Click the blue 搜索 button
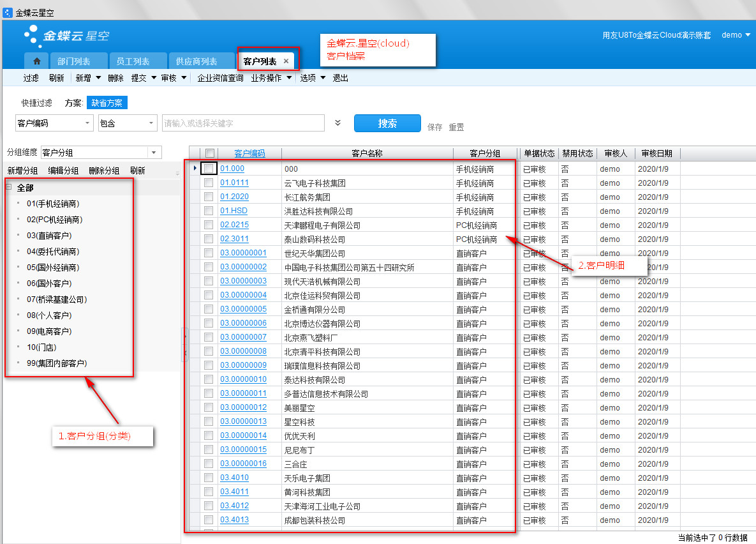The height and width of the screenshot is (544, 756). 387,123
